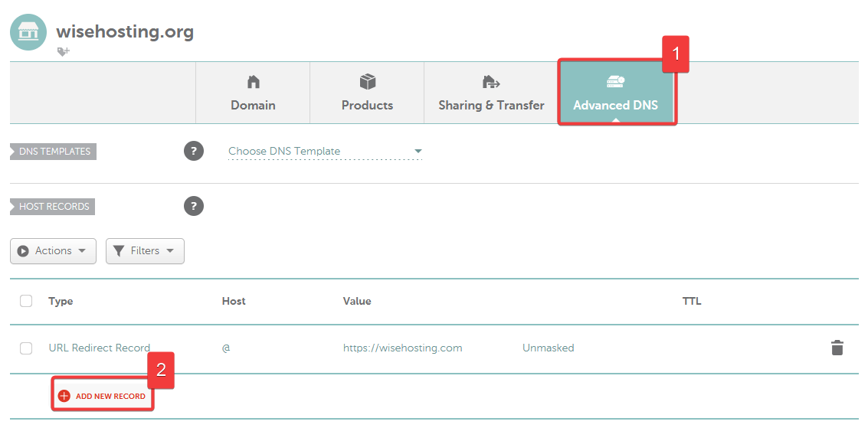Click the house icon in Domain tab
This screenshot has height=428, width=868.
(x=253, y=83)
